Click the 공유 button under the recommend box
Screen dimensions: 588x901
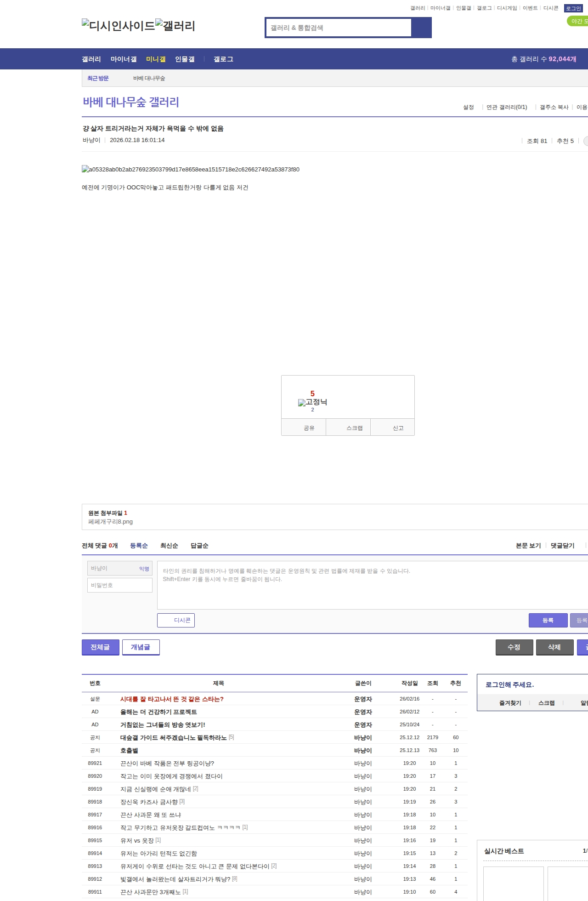[304, 428]
